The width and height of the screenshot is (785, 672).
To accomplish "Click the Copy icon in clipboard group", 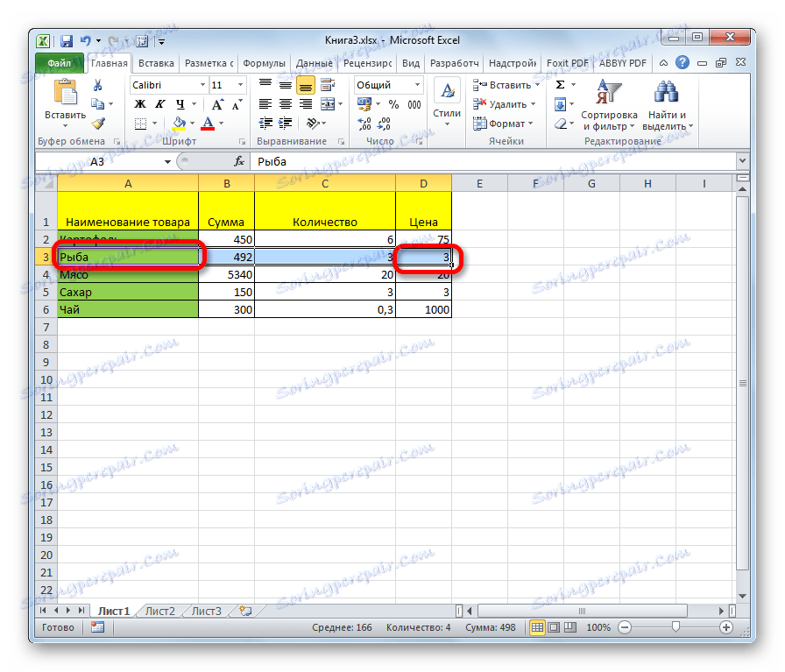I will (x=97, y=104).
